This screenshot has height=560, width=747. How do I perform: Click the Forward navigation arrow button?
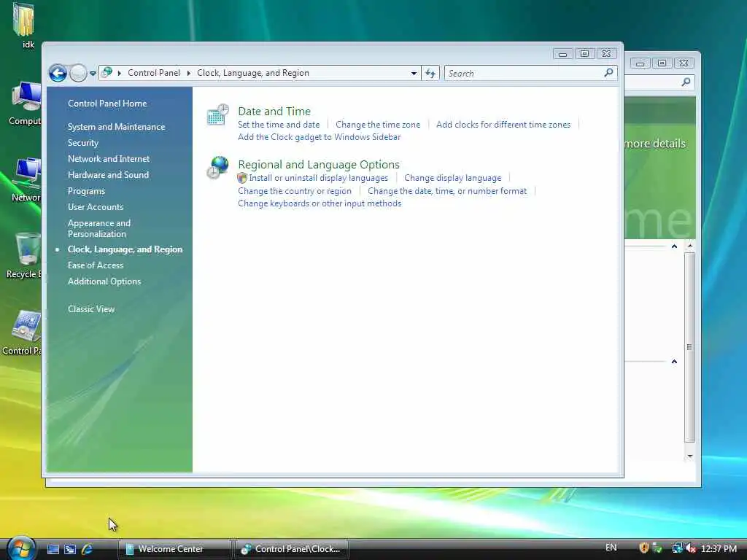78,74
